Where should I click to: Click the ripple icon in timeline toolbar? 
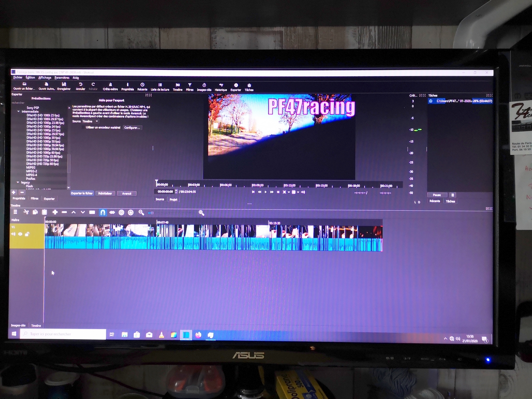click(121, 212)
